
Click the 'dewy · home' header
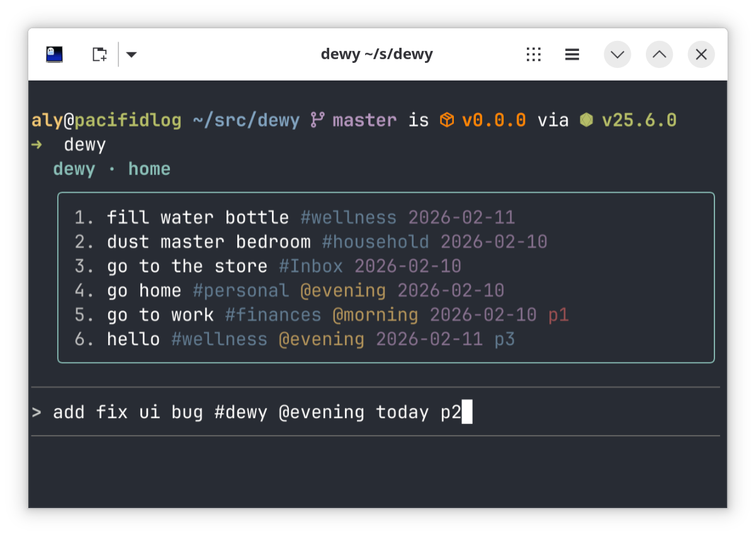[112, 169]
